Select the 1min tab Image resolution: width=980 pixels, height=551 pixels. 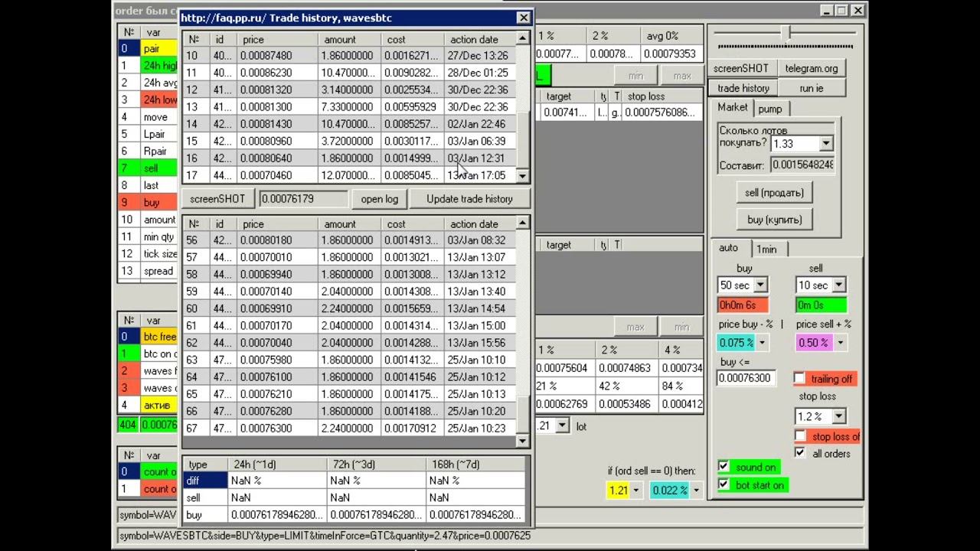coord(766,249)
